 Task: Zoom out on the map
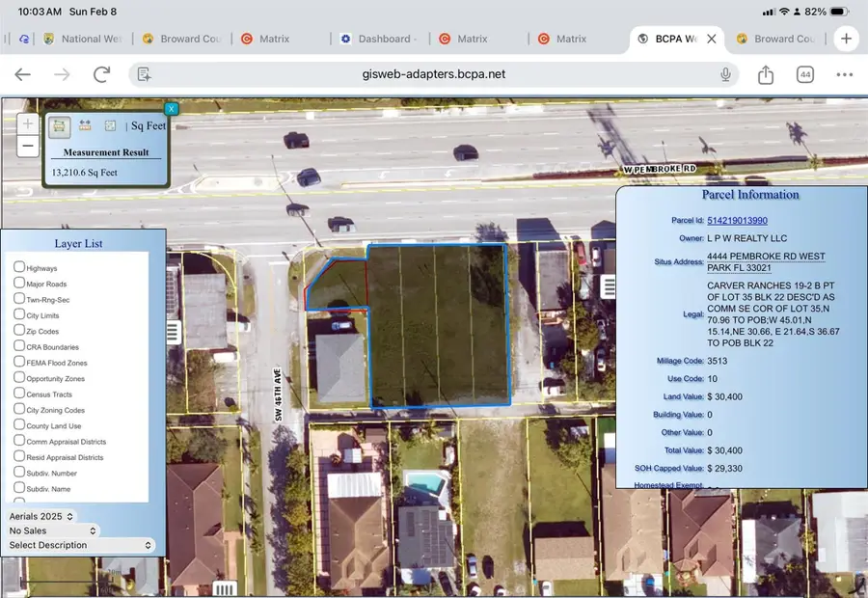click(x=27, y=145)
